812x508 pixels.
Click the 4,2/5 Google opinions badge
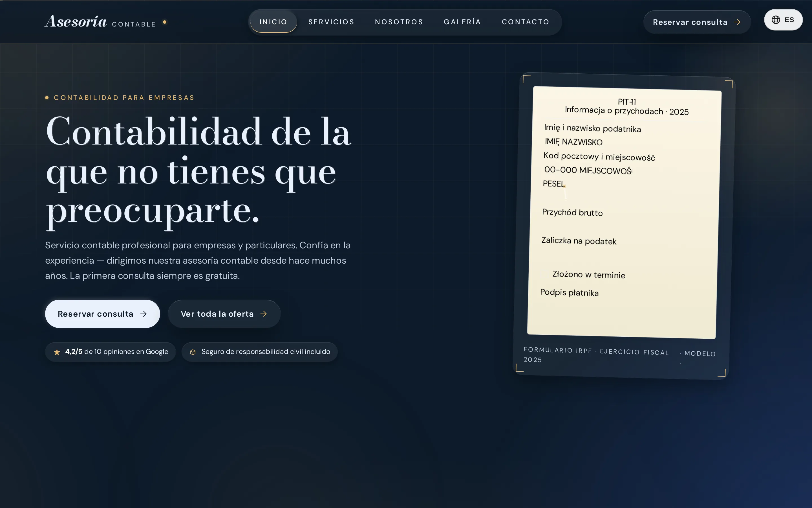[x=111, y=352]
